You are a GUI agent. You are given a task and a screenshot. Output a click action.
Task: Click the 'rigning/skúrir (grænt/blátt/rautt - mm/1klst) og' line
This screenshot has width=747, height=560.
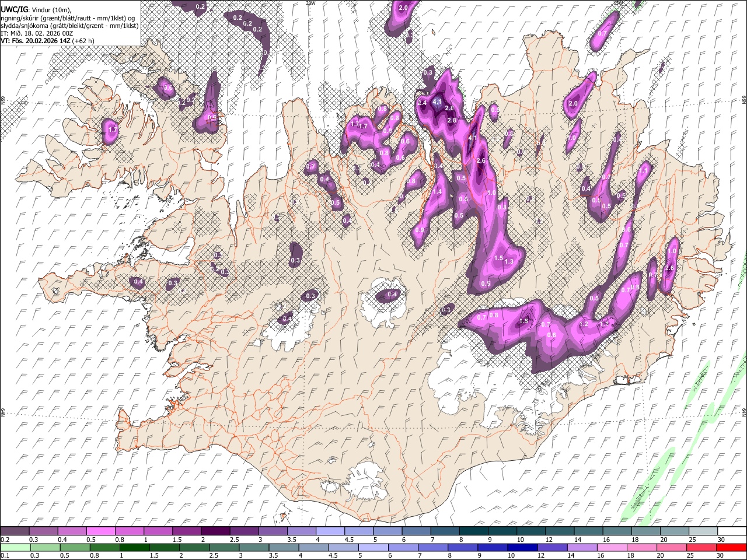pyautogui.click(x=68, y=18)
